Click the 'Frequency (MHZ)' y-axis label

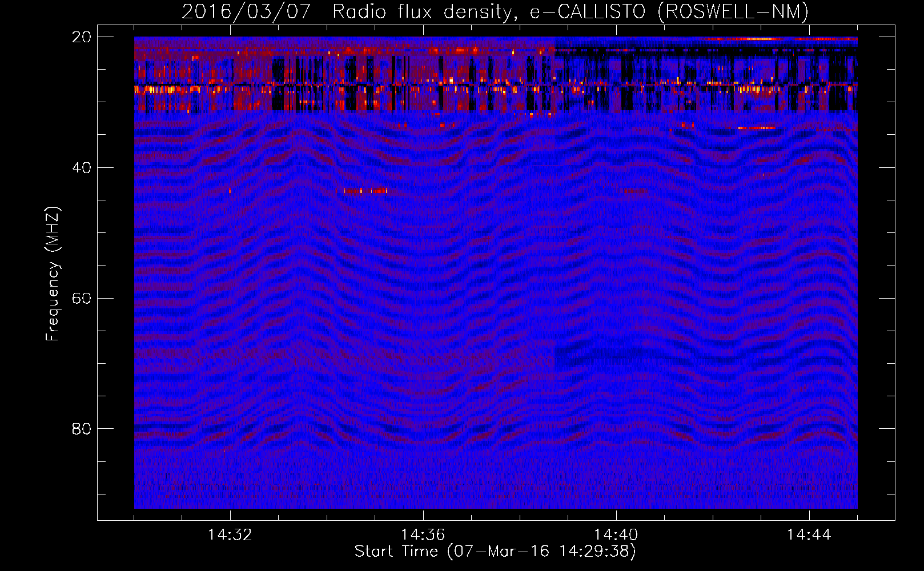pos(53,274)
